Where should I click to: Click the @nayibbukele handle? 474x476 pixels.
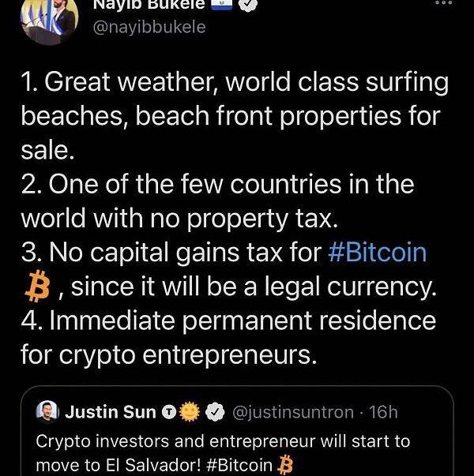[x=150, y=27]
